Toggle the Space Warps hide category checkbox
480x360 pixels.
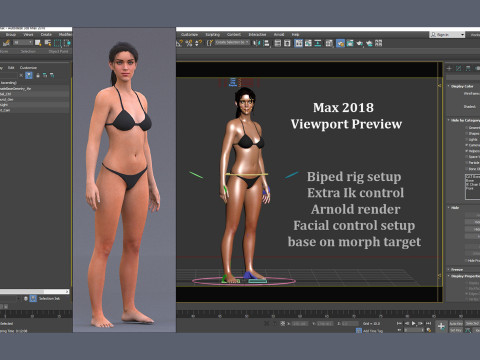click(466, 157)
